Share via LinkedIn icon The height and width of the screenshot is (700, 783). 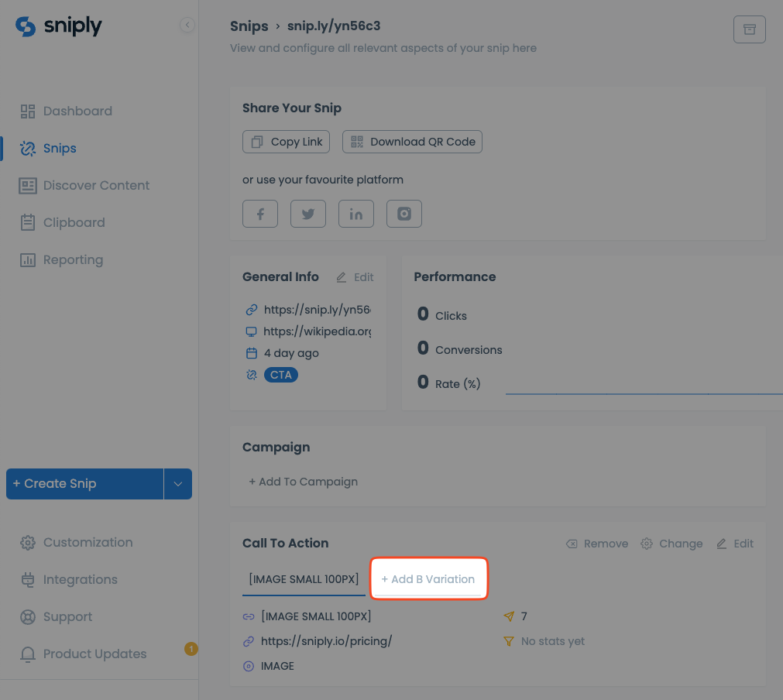tap(355, 214)
